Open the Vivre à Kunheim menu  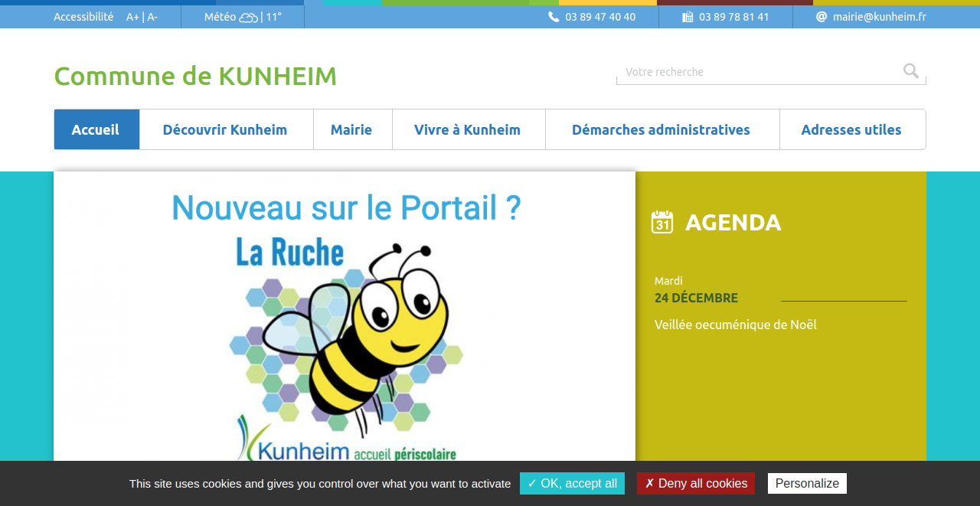coord(468,129)
